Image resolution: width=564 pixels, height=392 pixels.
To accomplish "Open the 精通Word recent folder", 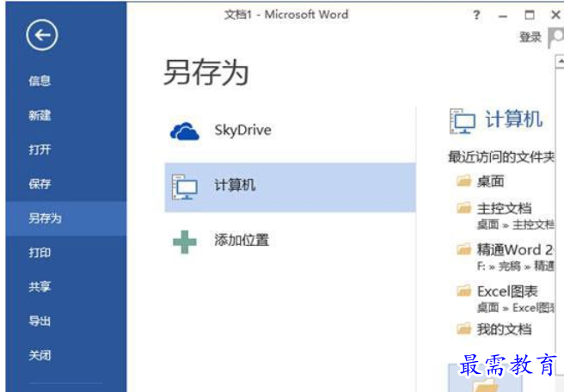I will click(x=515, y=249).
